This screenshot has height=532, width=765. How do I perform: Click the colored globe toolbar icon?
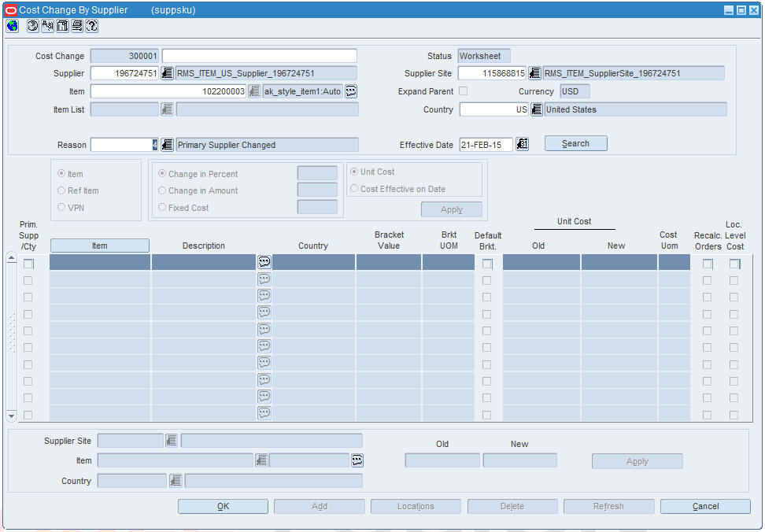point(12,26)
